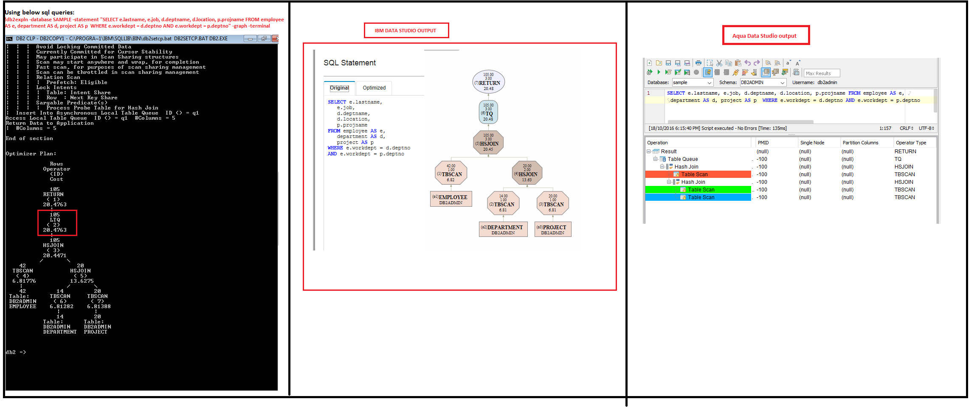This screenshot has width=980, height=416.
Task: Click the gray Stop execution circle icon
Action: pyautogui.click(x=696, y=72)
